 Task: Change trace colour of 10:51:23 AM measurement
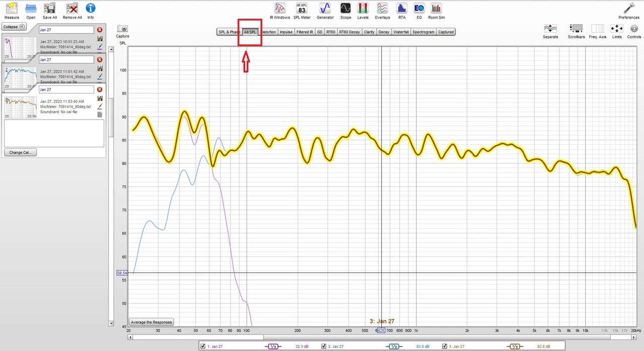100,47
